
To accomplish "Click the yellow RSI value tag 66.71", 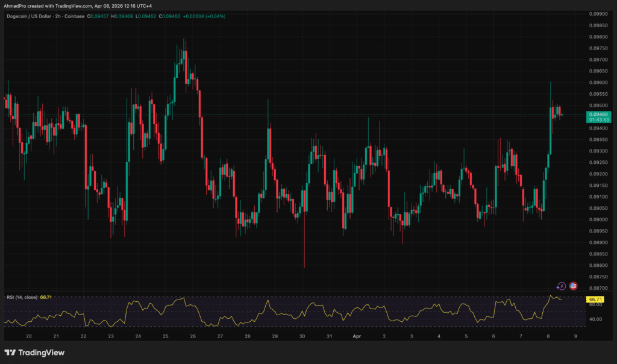I will click(595, 299).
